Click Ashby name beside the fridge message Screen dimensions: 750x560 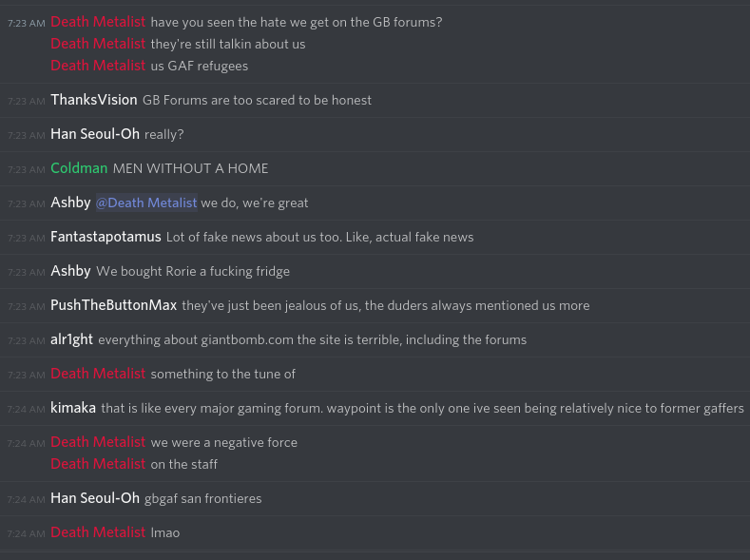pyautogui.click(x=70, y=271)
